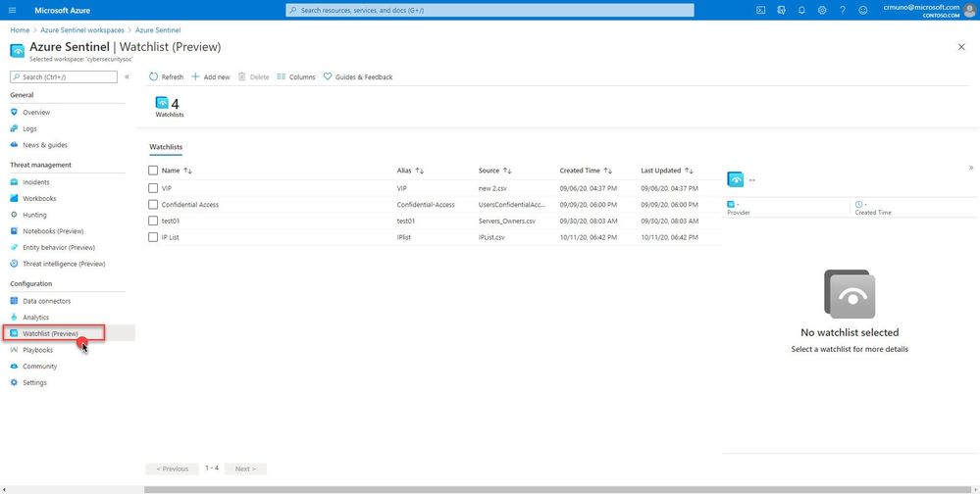Click the Hunting target icon
This screenshot has width=980, height=494.
tap(15, 215)
